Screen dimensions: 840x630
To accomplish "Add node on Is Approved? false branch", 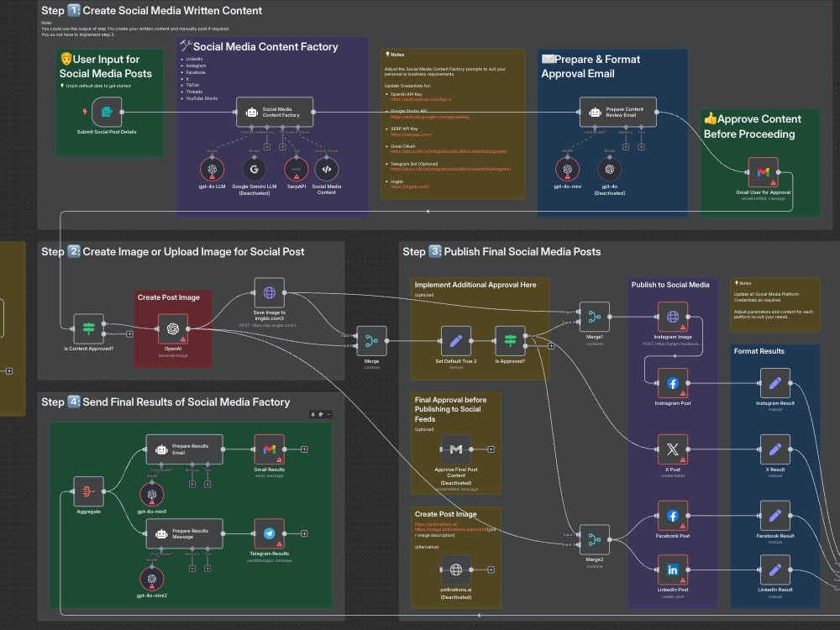I will pyautogui.click(x=551, y=346).
